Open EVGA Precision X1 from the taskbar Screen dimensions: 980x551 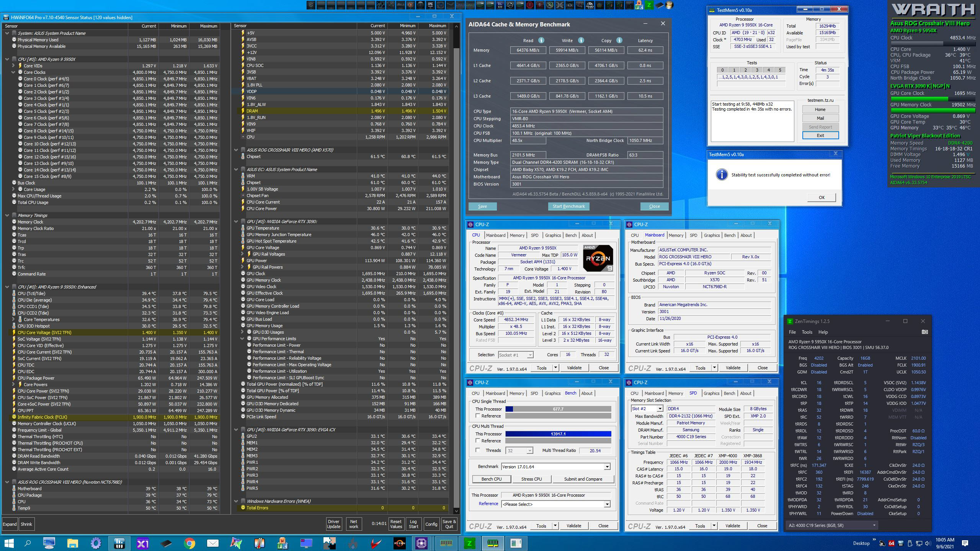(x=142, y=543)
